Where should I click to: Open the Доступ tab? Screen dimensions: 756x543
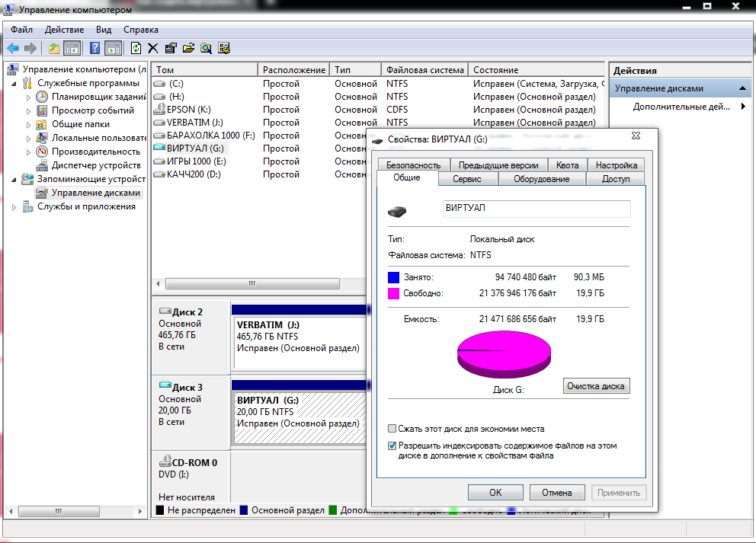coord(616,179)
